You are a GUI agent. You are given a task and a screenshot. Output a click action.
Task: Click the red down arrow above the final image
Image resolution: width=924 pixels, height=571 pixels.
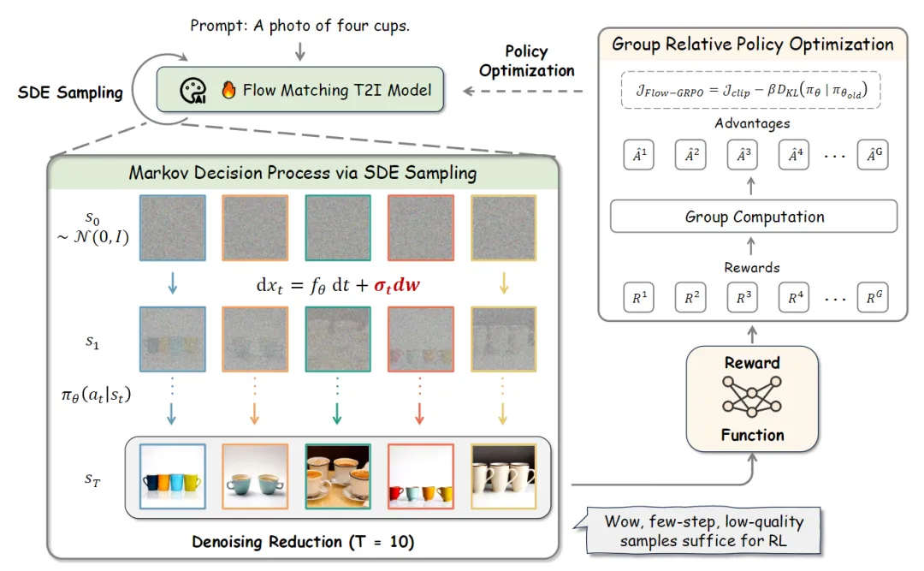(419, 414)
